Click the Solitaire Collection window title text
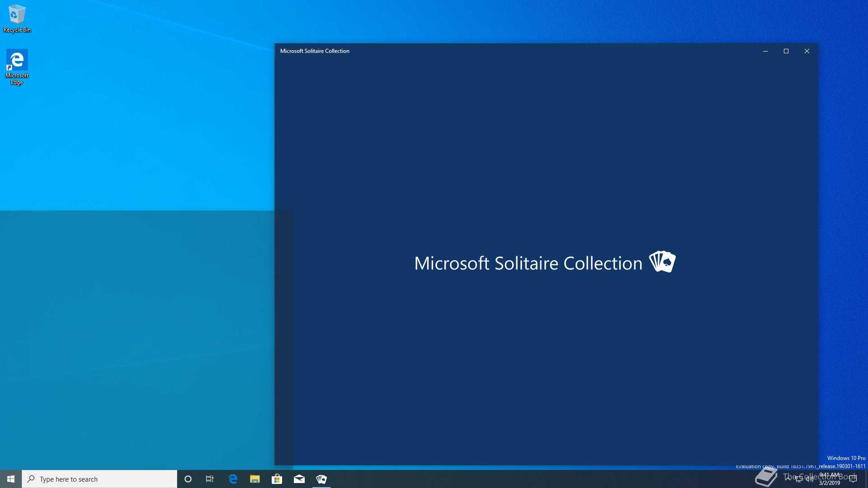The width and height of the screenshot is (868, 488). [315, 51]
